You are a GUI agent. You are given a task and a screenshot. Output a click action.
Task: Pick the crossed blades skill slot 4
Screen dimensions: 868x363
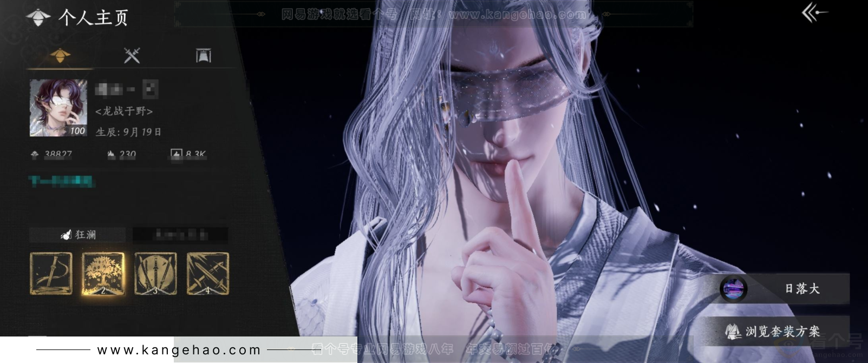pyautogui.click(x=207, y=274)
